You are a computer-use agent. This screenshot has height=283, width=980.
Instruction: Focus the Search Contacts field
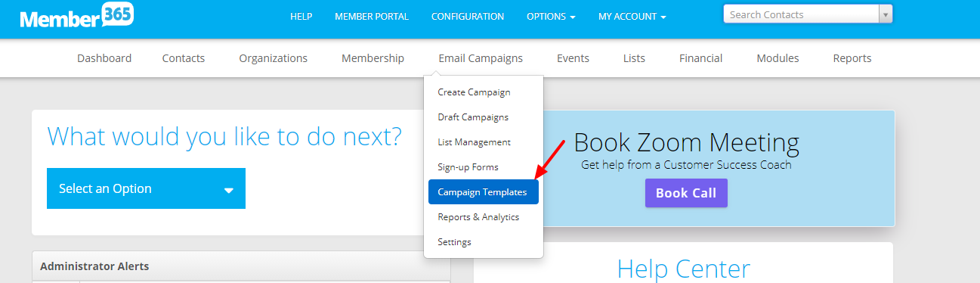[802, 14]
